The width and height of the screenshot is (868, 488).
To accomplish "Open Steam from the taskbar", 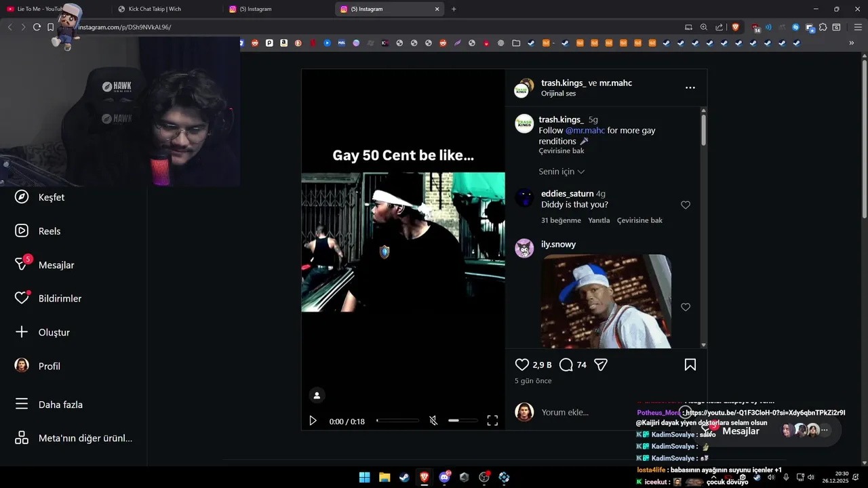I will (x=404, y=477).
